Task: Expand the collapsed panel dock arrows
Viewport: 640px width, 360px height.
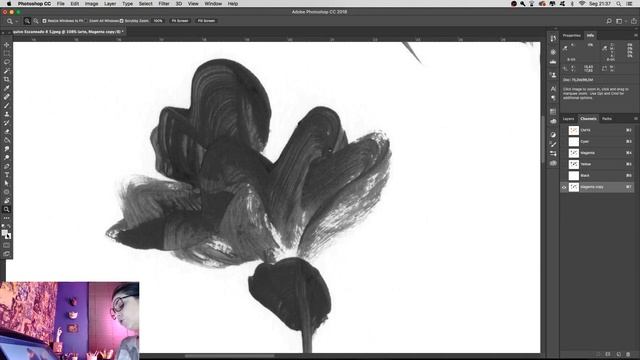Action: tap(555, 29)
